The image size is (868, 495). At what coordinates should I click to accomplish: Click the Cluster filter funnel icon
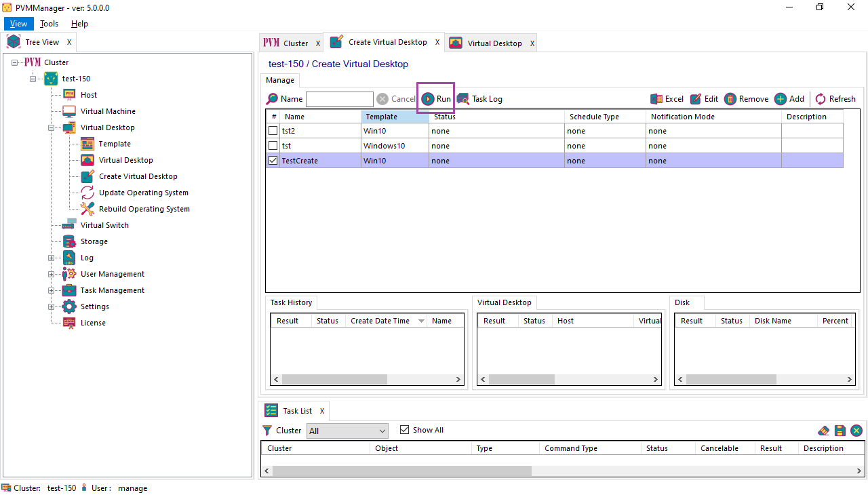point(268,431)
